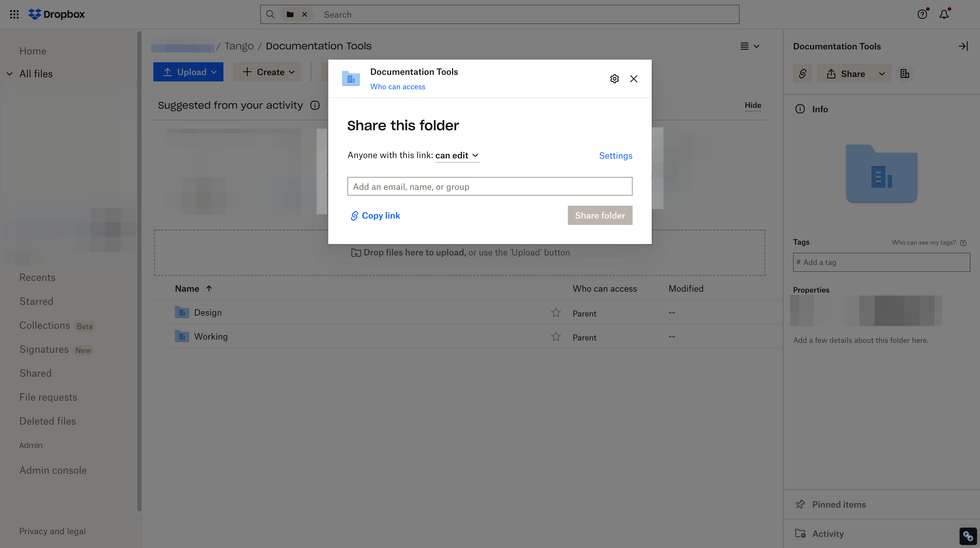Go to Home in the sidebar
The height and width of the screenshot is (548, 980).
(x=33, y=51)
